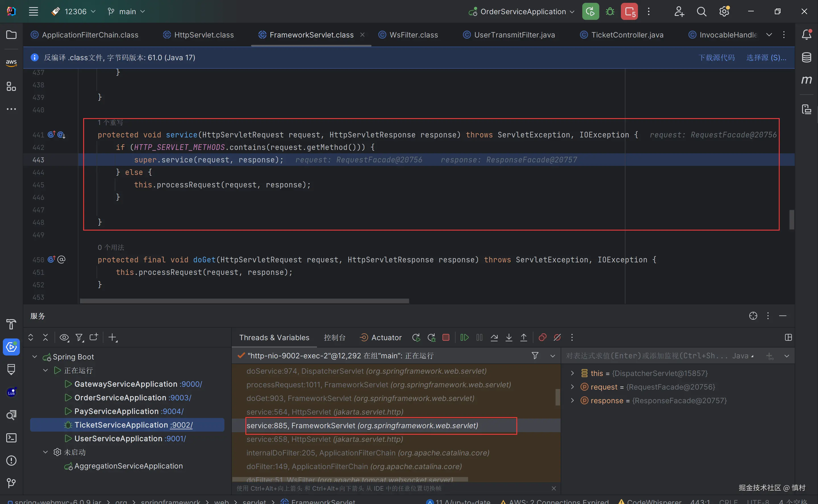Toggle the debugger layout settings icon
Viewport: 818px width, 504px height.
click(788, 337)
